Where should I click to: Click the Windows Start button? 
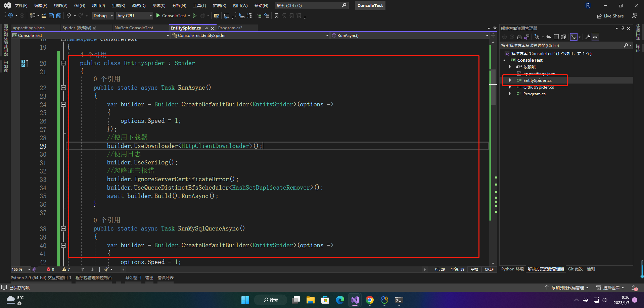tap(245, 300)
